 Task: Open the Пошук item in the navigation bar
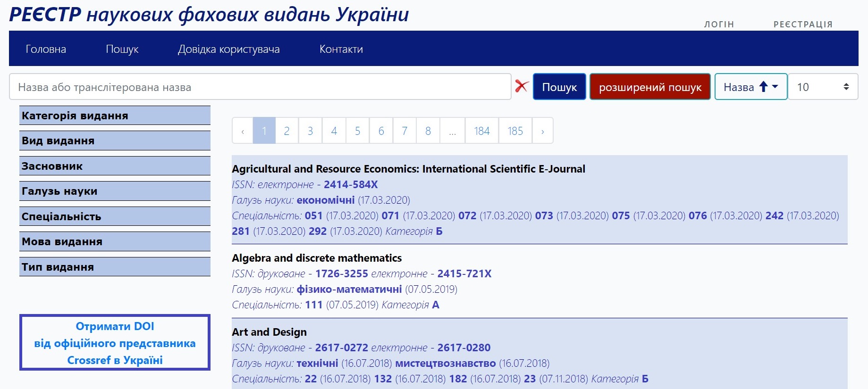pos(122,49)
